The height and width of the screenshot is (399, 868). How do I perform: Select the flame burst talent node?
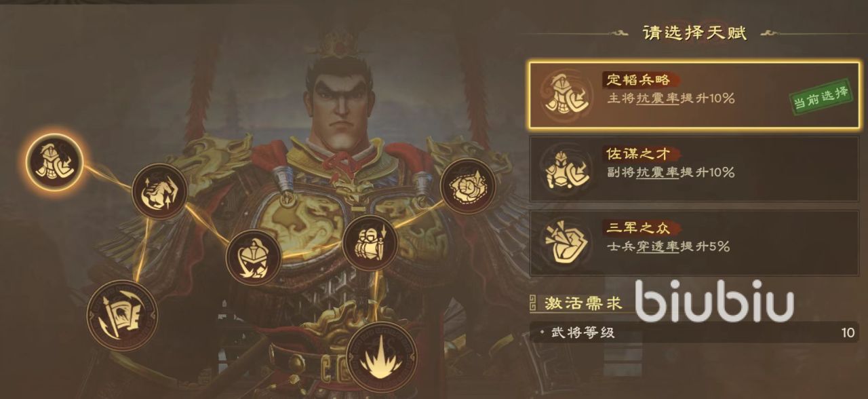(381, 357)
